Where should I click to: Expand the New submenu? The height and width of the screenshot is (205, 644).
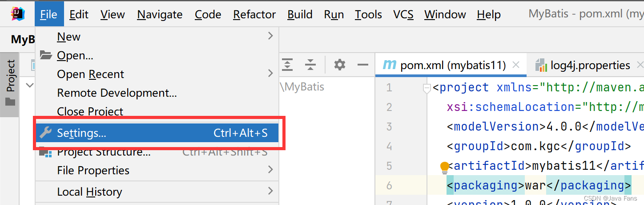coord(270,36)
